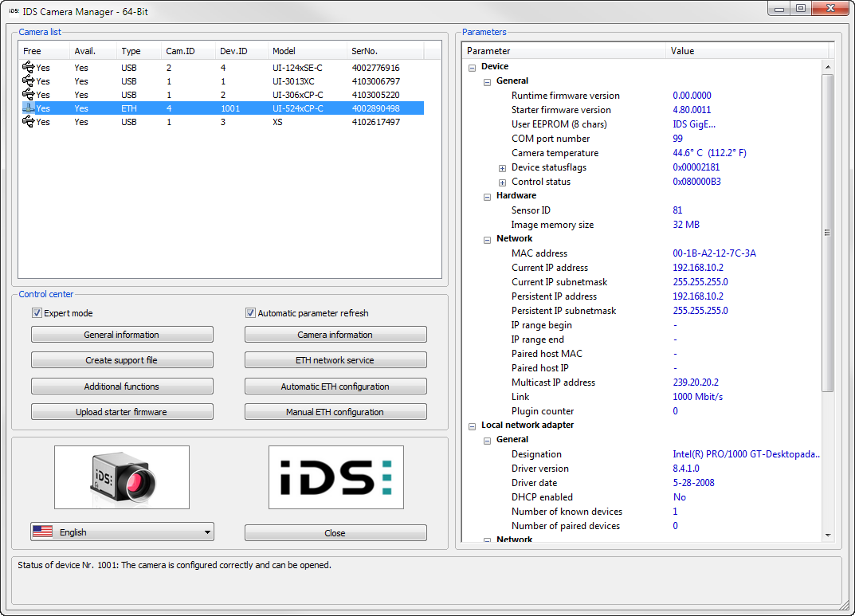The width and height of the screenshot is (855, 616).
Task: Collapse the General node under Device
Action: [x=488, y=82]
